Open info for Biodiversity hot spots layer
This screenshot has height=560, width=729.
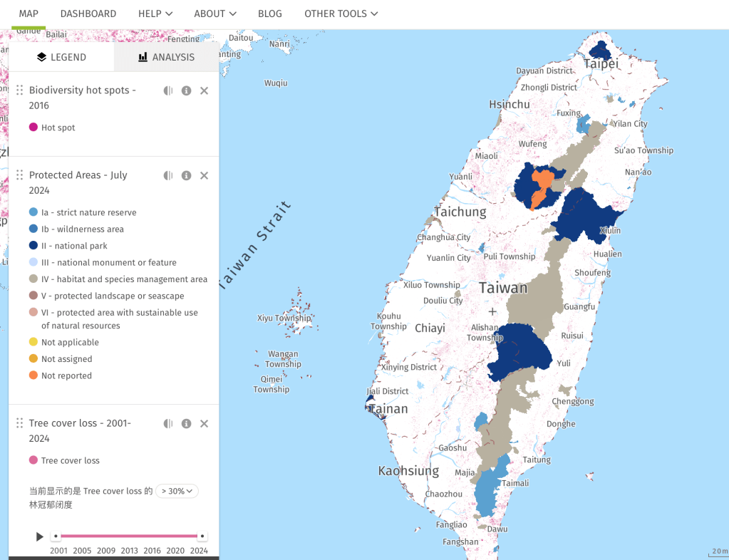click(186, 90)
